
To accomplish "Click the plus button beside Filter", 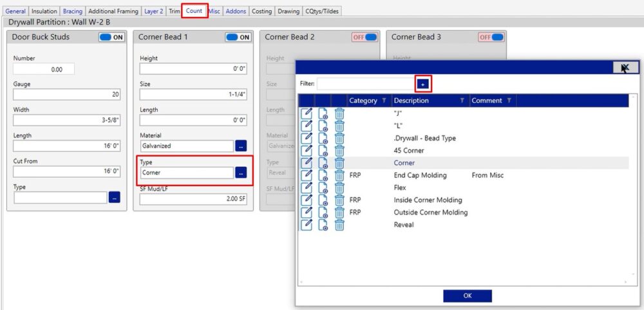I will pyautogui.click(x=422, y=84).
